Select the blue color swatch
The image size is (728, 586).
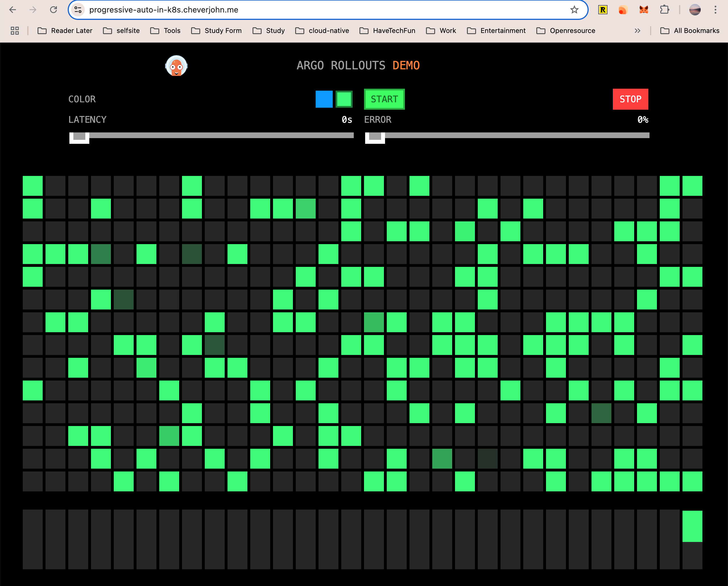[324, 99]
